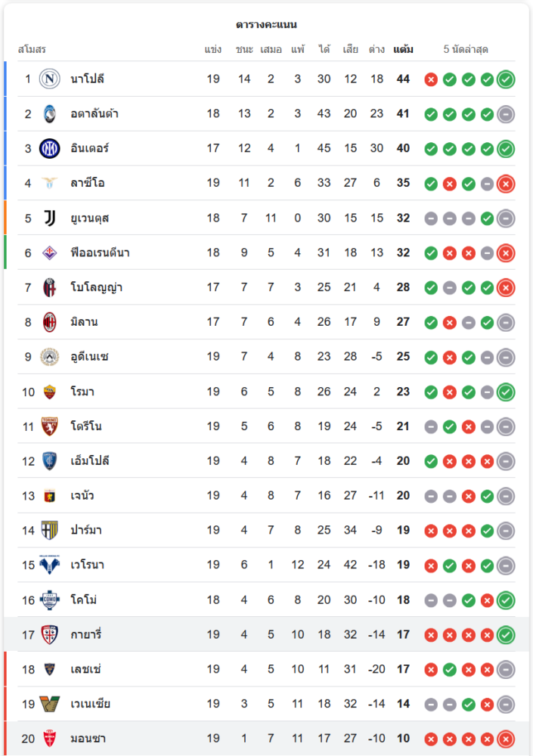Viewport: 533px width, 756px height.
Task: Click the Monza club crest icon
Action: [50, 739]
